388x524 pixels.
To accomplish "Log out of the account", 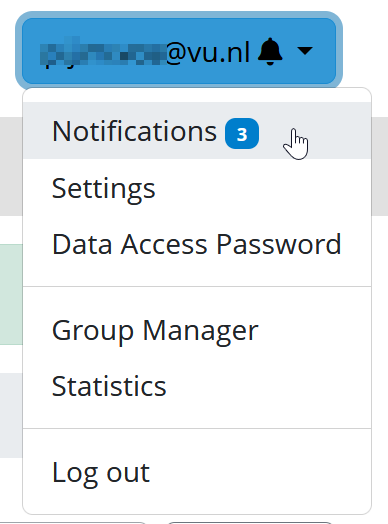I will click(197, 472).
